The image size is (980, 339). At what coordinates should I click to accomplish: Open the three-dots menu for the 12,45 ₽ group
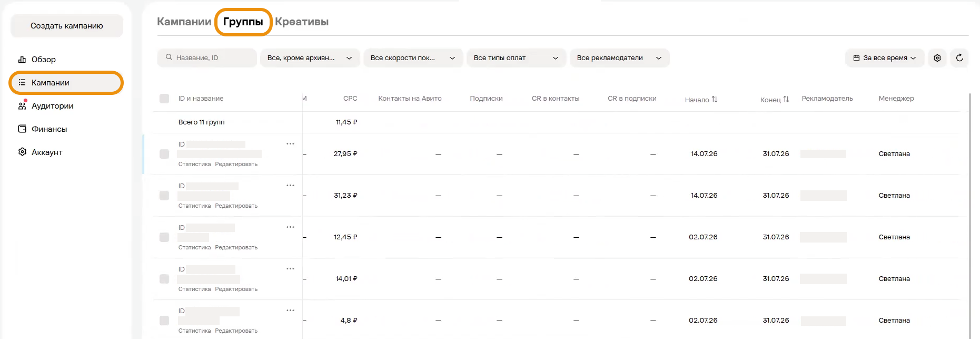[290, 227]
